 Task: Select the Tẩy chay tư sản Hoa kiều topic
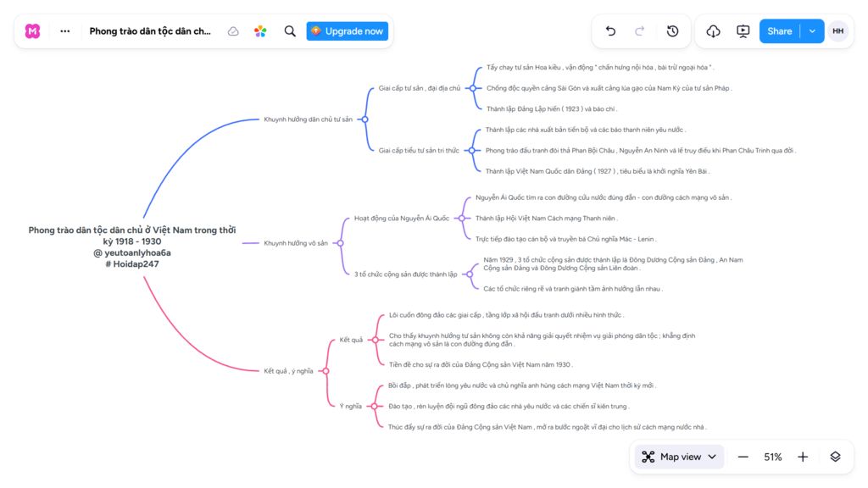pyautogui.click(x=600, y=68)
